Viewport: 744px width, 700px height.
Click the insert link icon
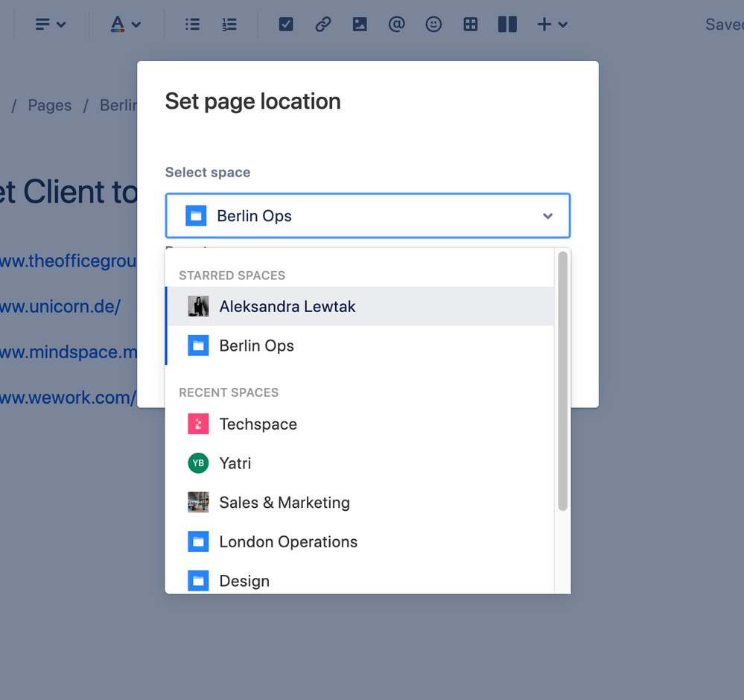[x=323, y=25]
